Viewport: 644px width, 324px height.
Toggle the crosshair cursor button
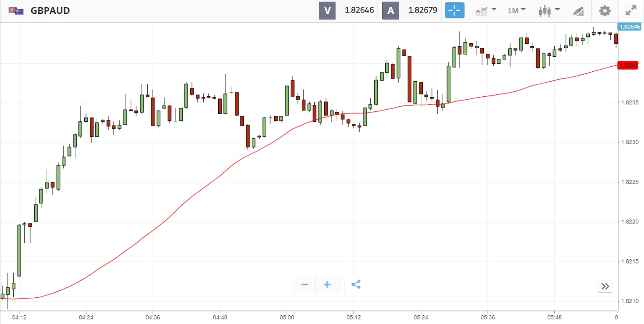tap(455, 10)
